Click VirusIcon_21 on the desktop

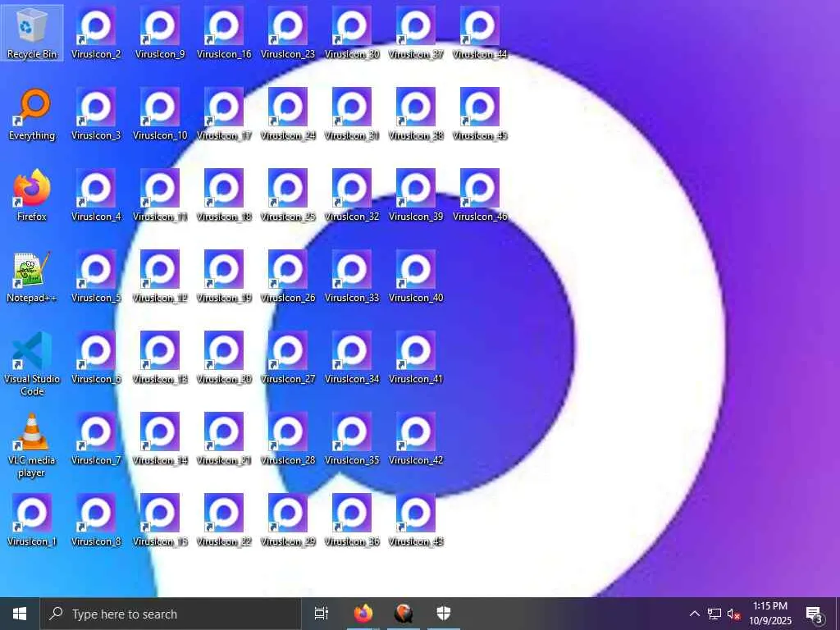coord(224,440)
